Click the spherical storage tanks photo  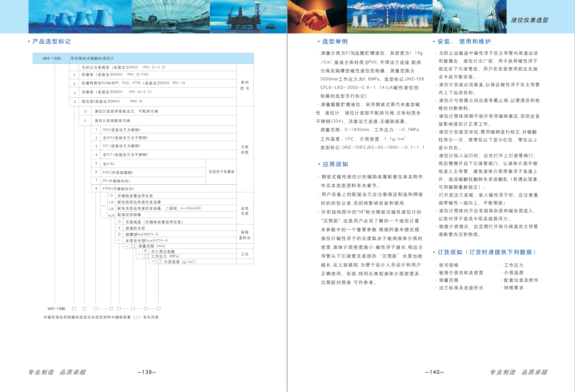(469, 16)
